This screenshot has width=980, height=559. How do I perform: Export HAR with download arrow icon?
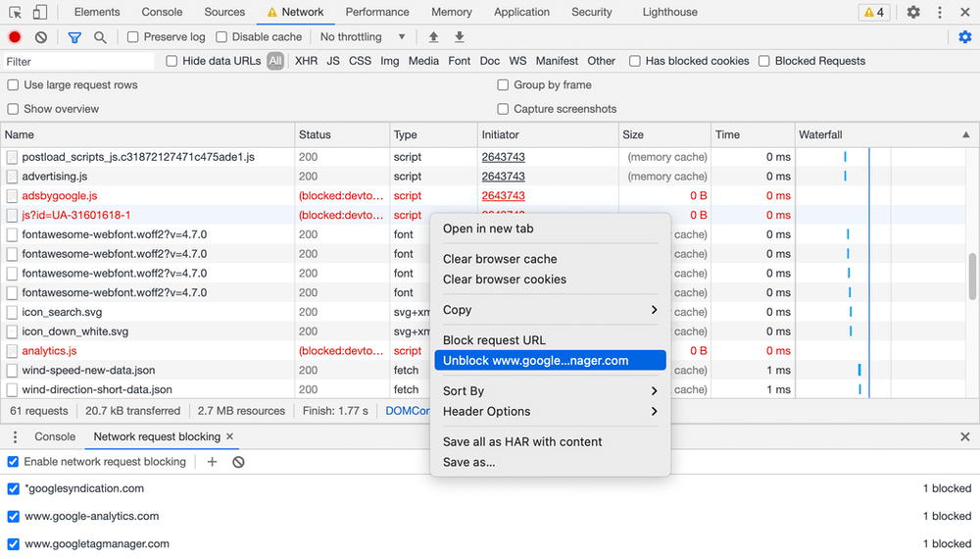pyautogui.click(x=460, y=37)
